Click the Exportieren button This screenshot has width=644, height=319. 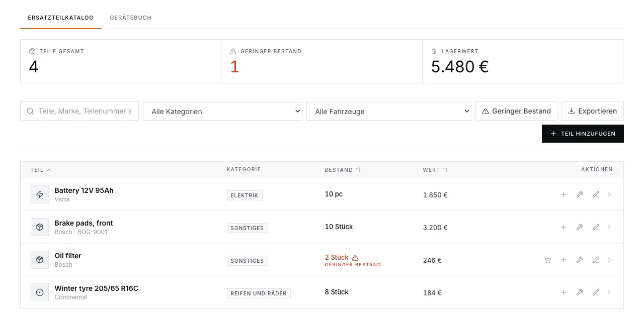[593, 111]
